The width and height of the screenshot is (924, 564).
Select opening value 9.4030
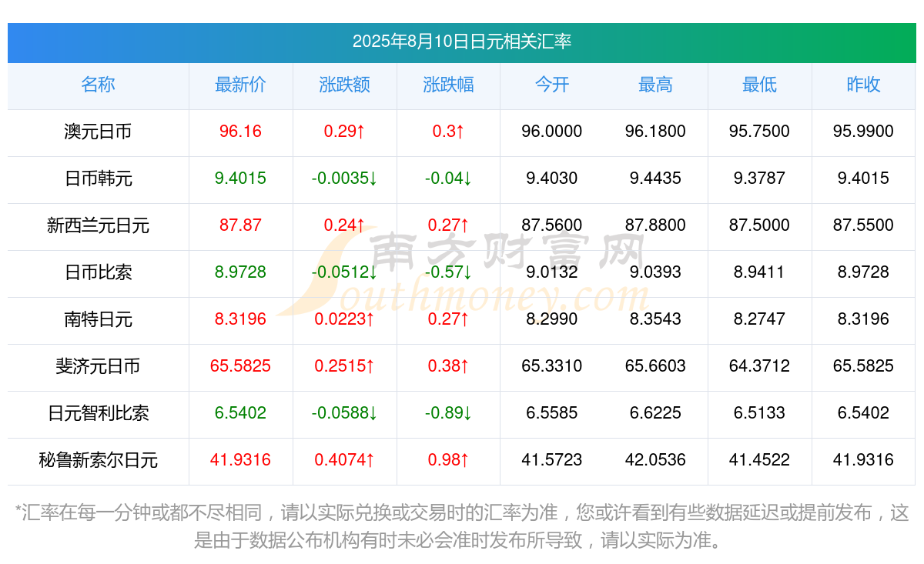[552, 179]
